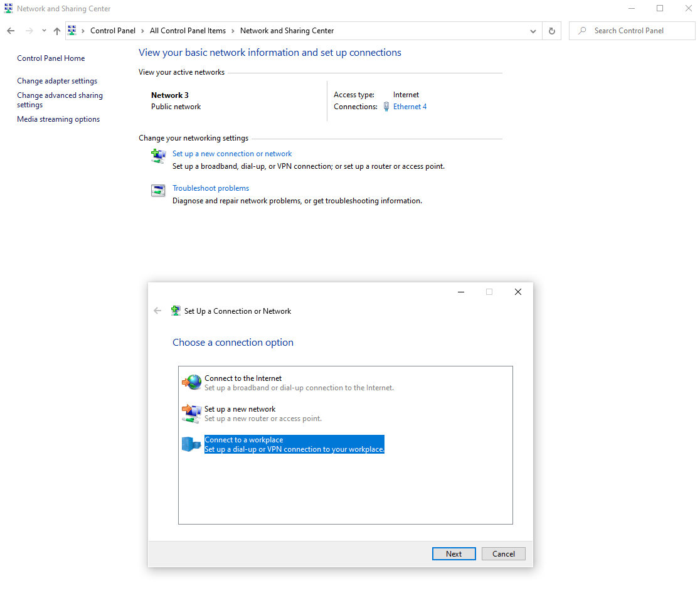Click the Connect to the Internet globe icon
Viewport: 700px width, 603px height.
(x=191, y=382)
